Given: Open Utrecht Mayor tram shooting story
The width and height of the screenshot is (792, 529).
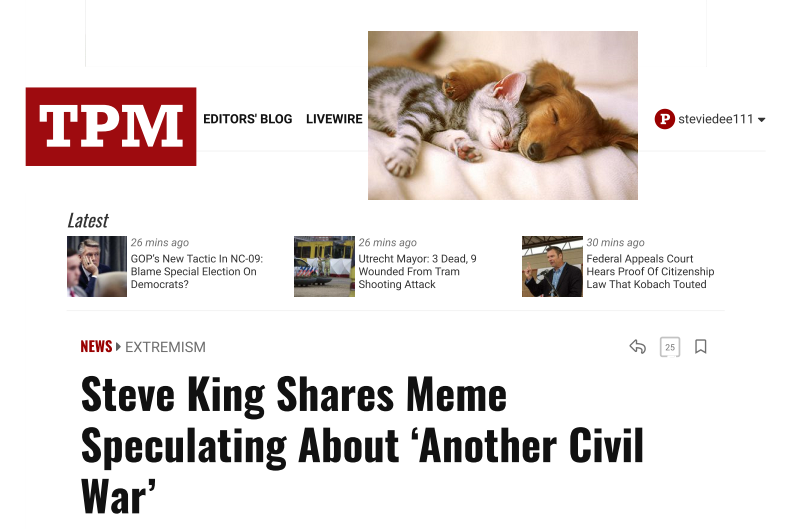Looking at the screenshot, I should tap(417, 271).
